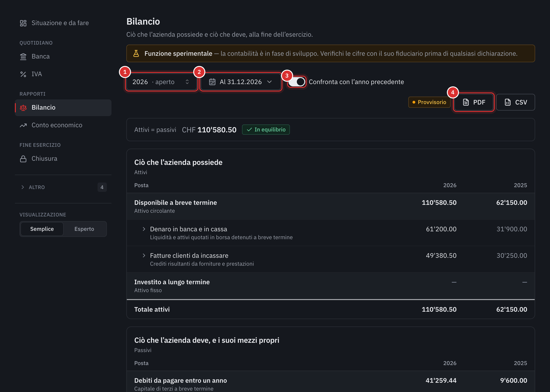This screenshot has width=550, height=392.
Task: Open Situazione e da fare
Action: click(x=63, y=23)
